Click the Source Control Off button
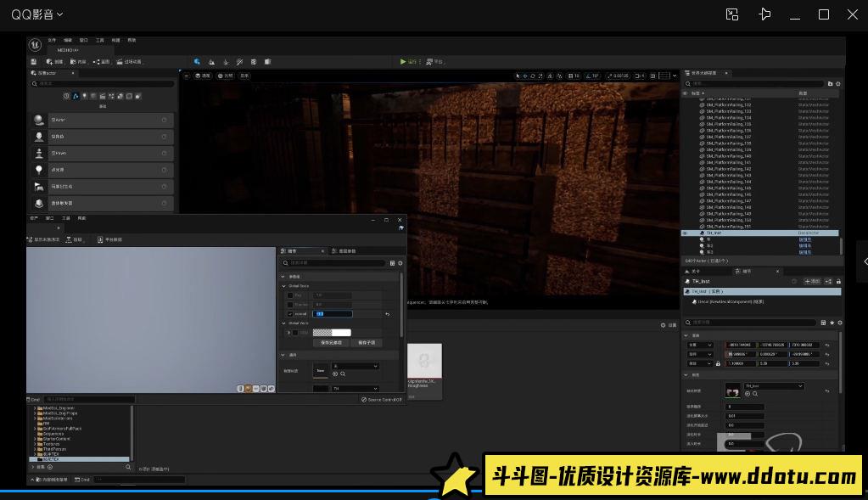This screenshot has height=500, width=868. [382, 399]
